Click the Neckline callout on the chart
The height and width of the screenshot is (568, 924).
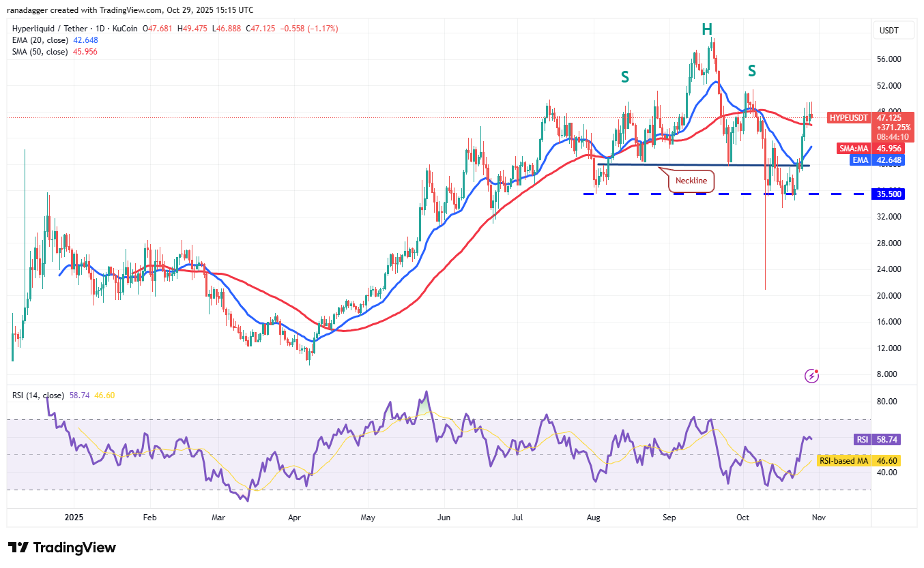pos(691,181)
